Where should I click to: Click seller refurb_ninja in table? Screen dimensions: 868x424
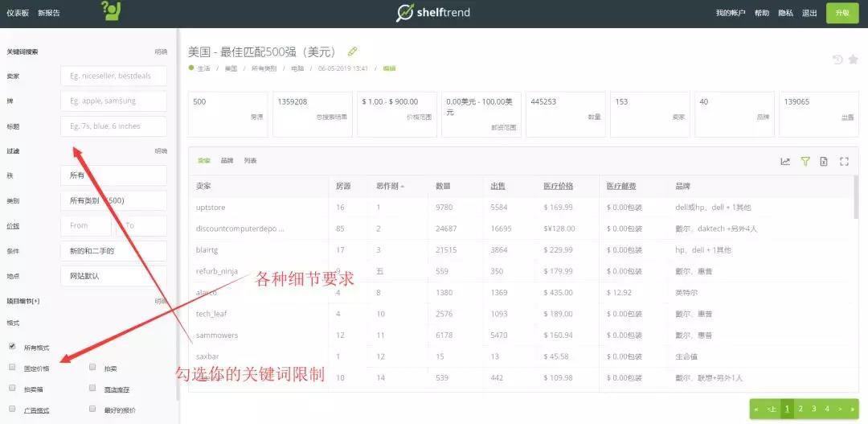[x=216, y=271]
